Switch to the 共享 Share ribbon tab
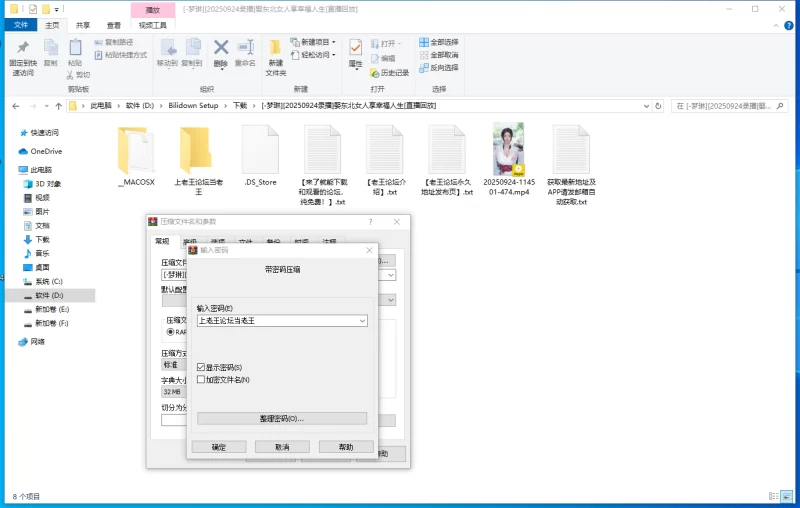 pos(83,25)
